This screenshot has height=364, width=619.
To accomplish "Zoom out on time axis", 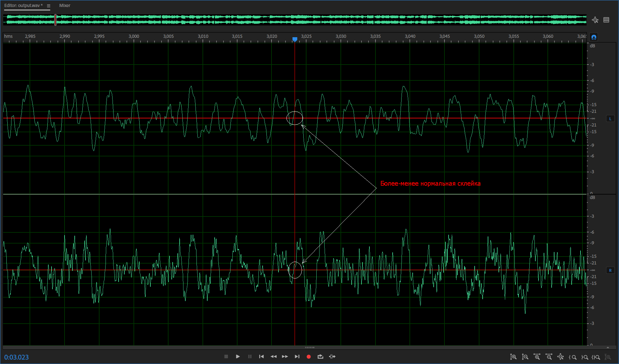I will click(x=549, y=357).
